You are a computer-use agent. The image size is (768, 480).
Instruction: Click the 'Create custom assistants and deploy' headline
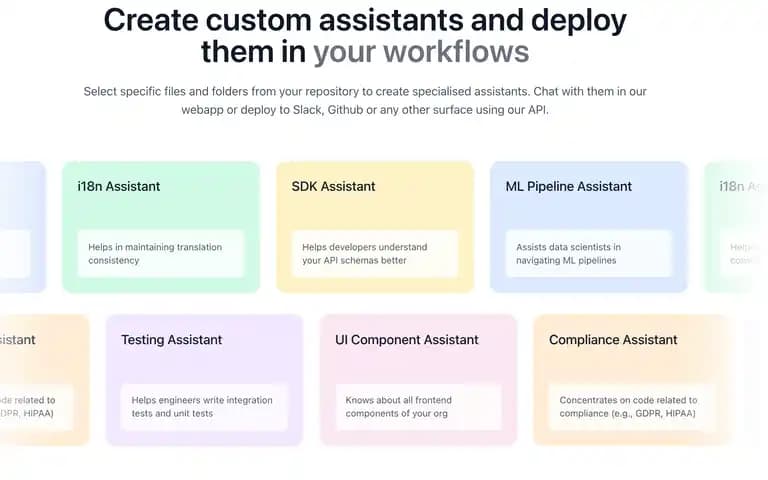365,21
